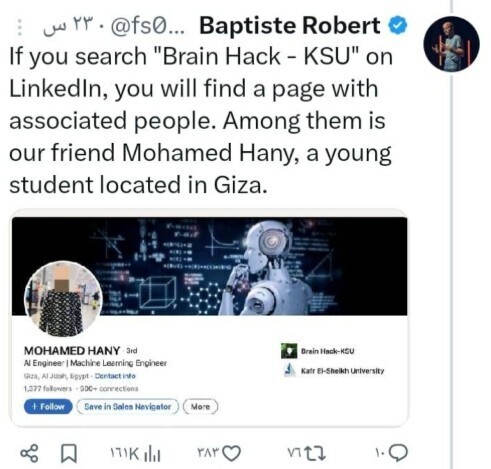Image resolution: width=491 pixels, height=469 pixels.
Task: Click the blue verified badge
Action: coord(398,26)
